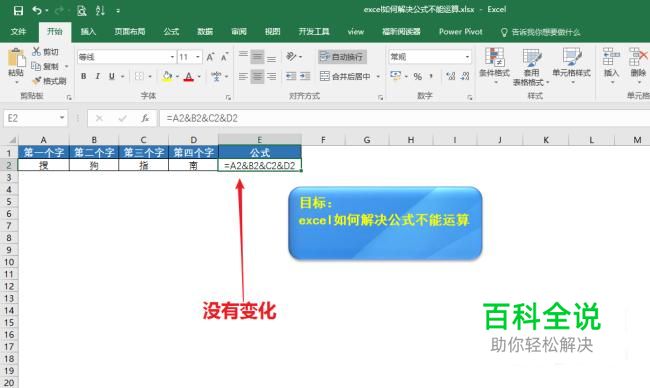
Task: Click the Sort A-Z icon in quick access toolbar
Action: [x=100, y=10]
